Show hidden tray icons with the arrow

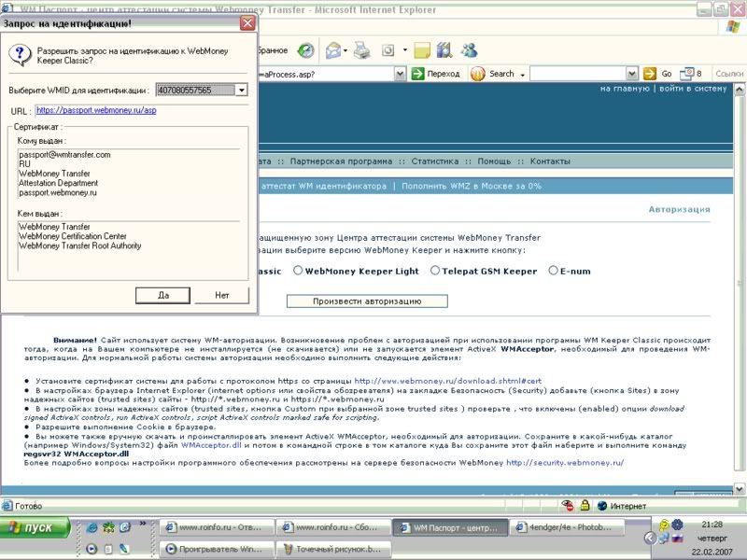[650, 539]
